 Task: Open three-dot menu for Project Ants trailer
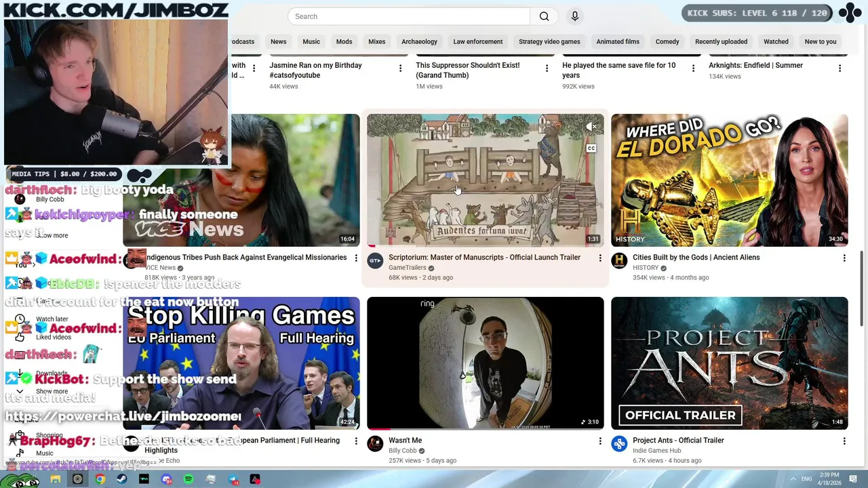click(x=844, y=441)
